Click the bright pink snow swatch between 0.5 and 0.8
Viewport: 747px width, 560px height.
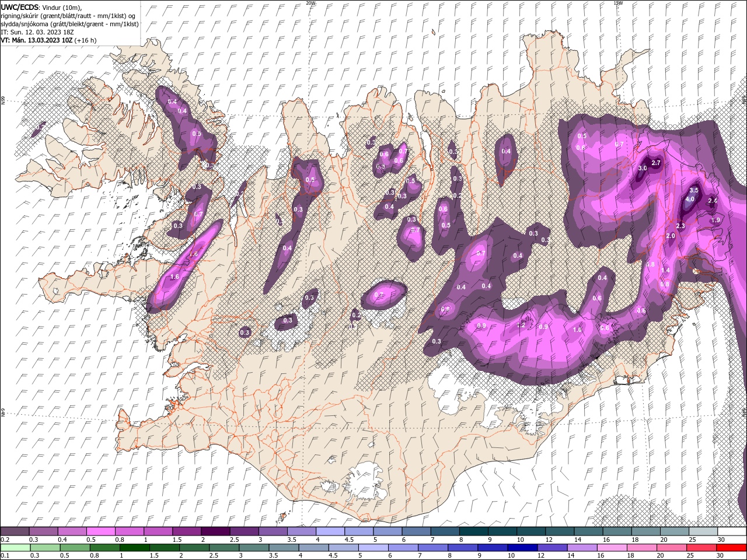tap(101, 531)
